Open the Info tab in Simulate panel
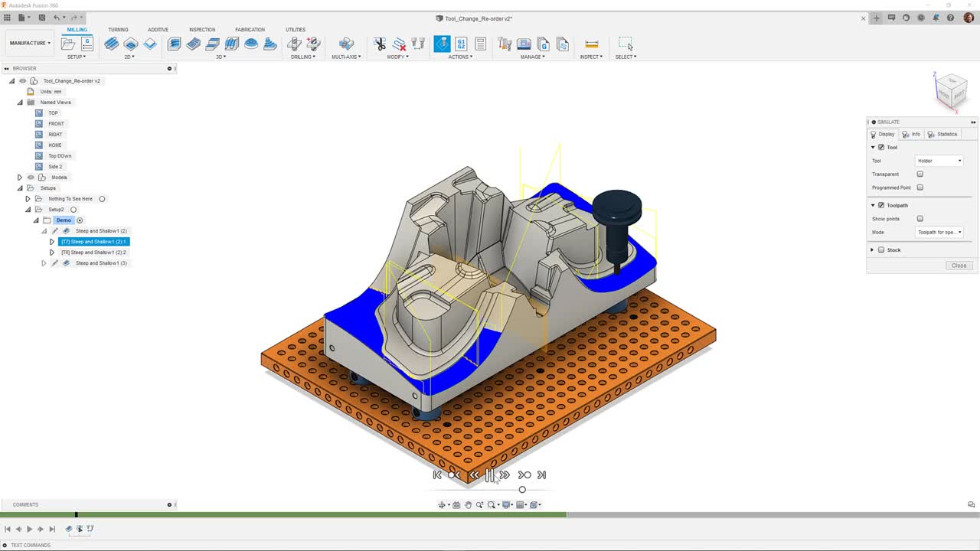This screenshot has height=551, width=980. tap(911, 134)
